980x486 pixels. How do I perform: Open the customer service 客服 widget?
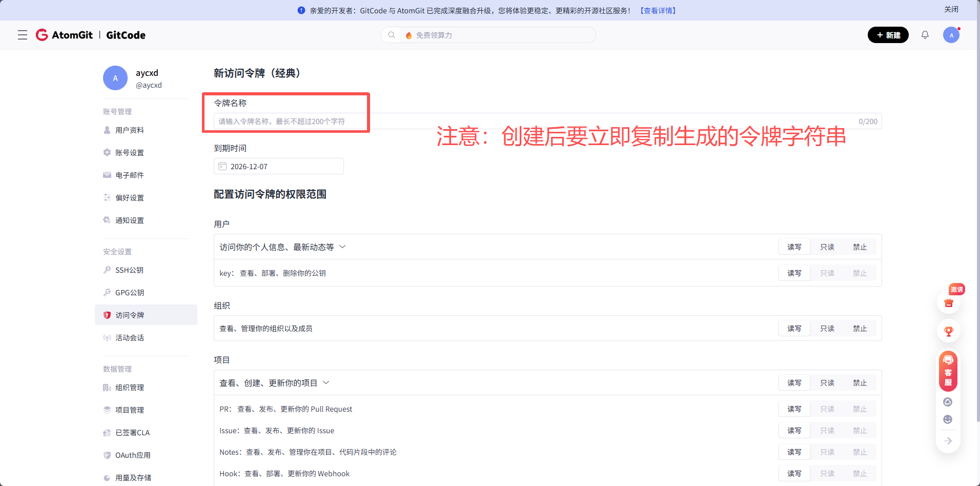pyautogui.click(x=948, y=371)
